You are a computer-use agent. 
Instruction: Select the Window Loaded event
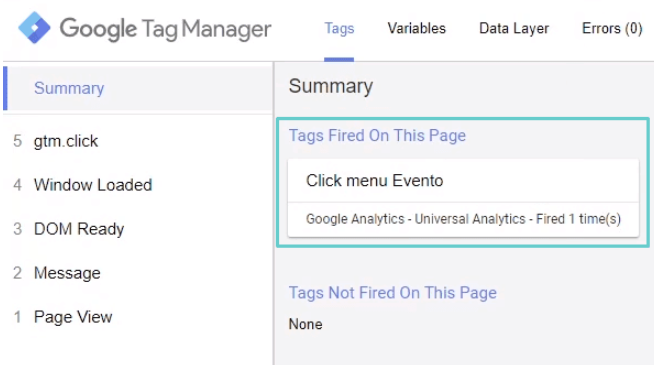click(x=138, y=185)
